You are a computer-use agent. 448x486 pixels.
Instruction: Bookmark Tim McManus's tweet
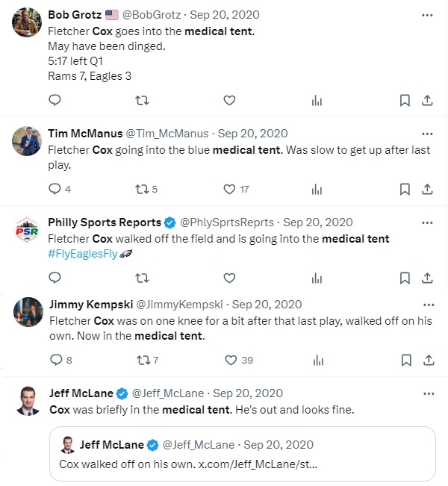(405, 189)
